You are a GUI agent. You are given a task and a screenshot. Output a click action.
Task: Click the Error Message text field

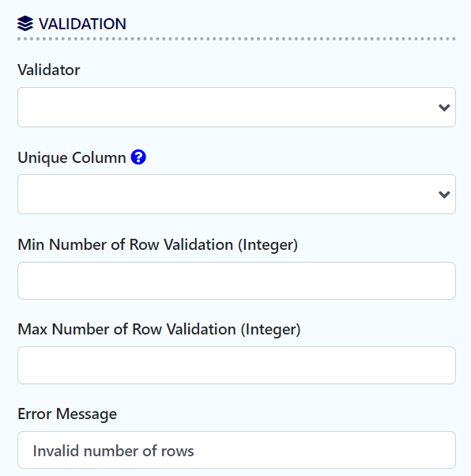236,450
